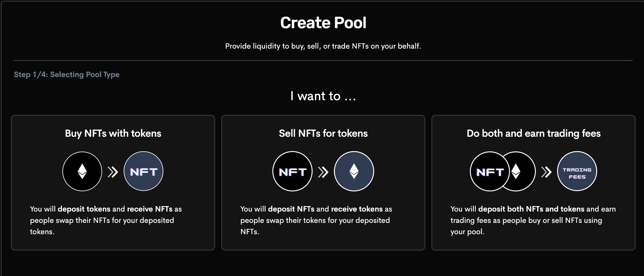
Task: Click the NFT icon in Do both card
Action: coord(490,171)
